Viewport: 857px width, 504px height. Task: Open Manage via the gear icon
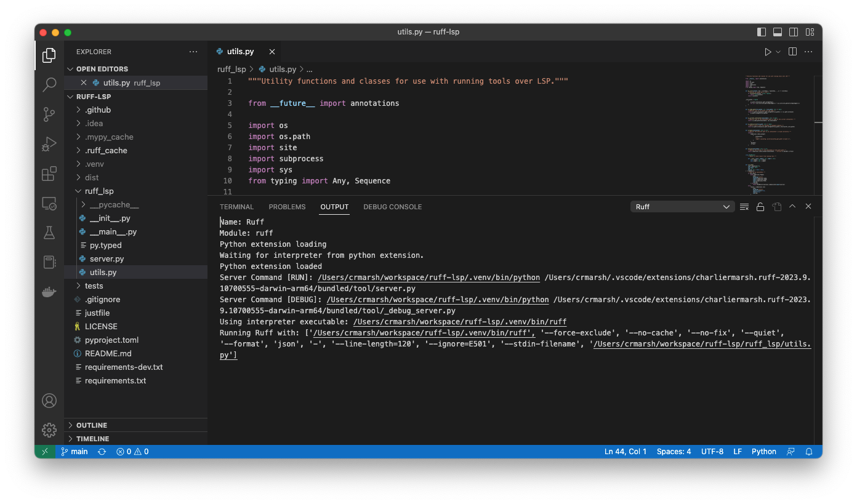click(49, 430)
